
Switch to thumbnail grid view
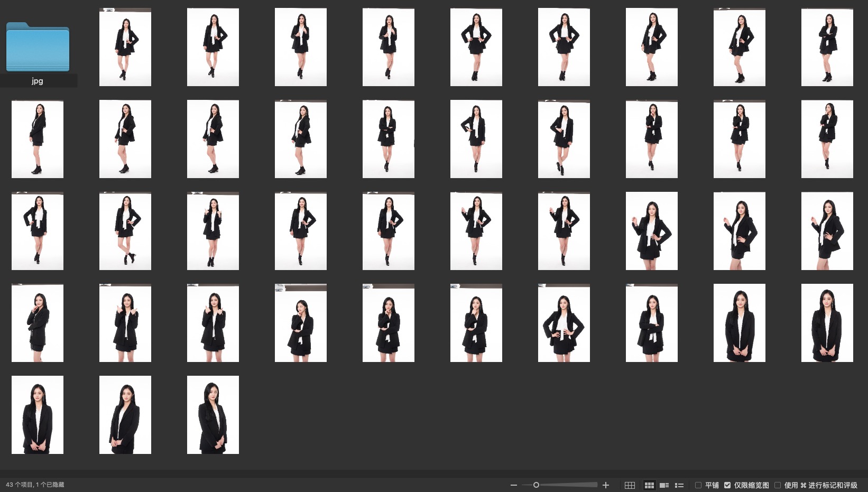click(649, 485)
